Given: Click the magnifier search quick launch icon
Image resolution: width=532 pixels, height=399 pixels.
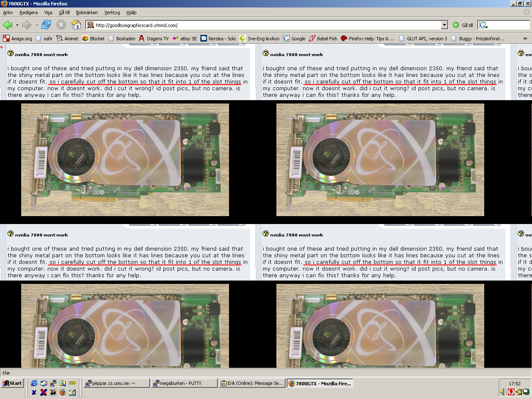Looking at the screenshot, I should click(x=62, y=383).
